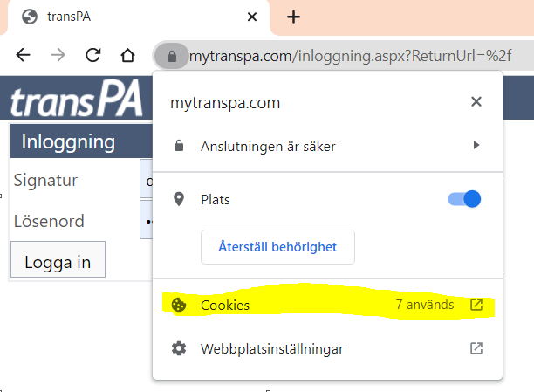This screenshot has width=534, height=392.
Task: Click the external link icon beside Cookies
Action: click(476, 305)
